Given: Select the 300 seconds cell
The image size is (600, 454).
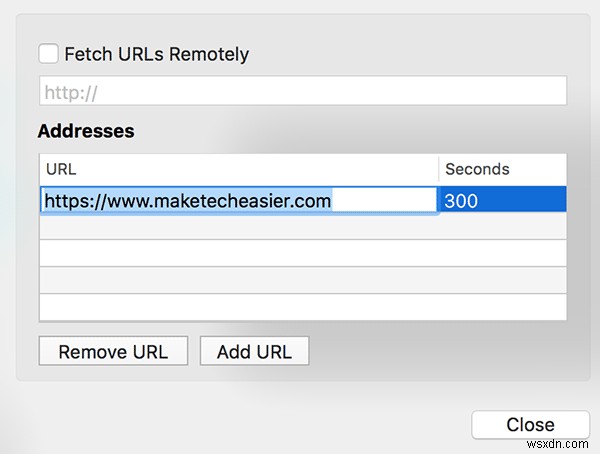Looking at the screenshot, I should click(x=502, y=200).
